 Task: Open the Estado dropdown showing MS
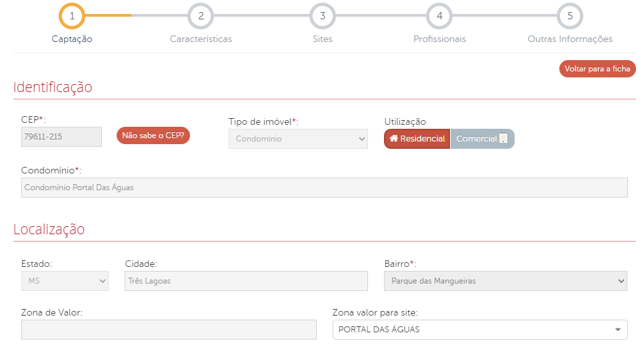[65, 281]
